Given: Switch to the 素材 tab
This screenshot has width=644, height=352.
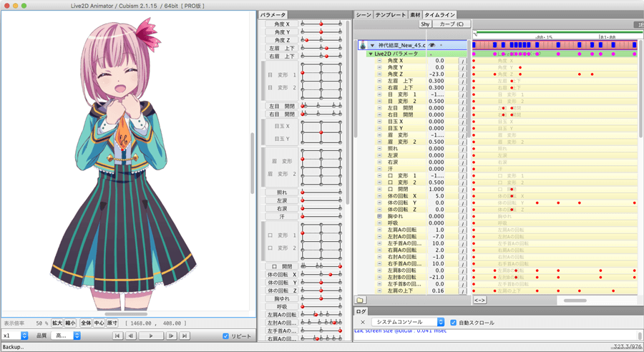Looking at the screenshot, I should click(x=415, y=15).
